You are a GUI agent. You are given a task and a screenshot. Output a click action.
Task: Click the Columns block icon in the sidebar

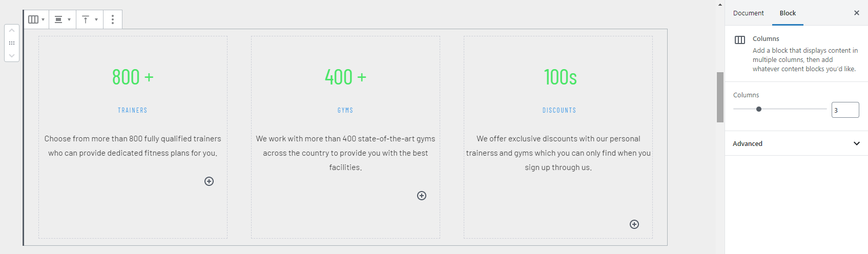click(740, 40)
